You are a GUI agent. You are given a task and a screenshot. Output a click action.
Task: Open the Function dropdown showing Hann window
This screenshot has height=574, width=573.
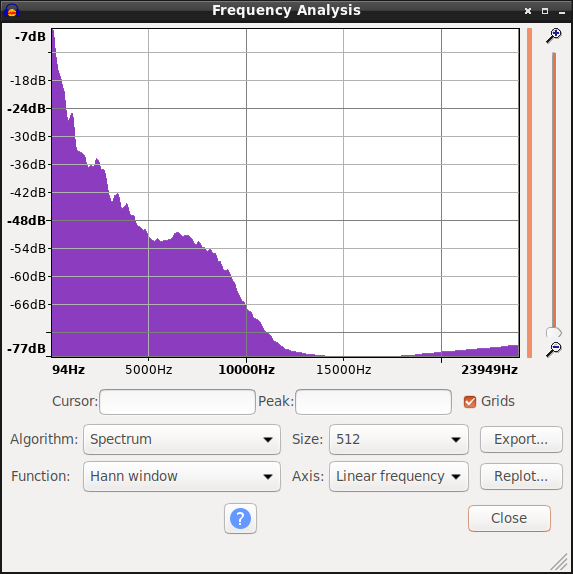[x=182, y=476]
